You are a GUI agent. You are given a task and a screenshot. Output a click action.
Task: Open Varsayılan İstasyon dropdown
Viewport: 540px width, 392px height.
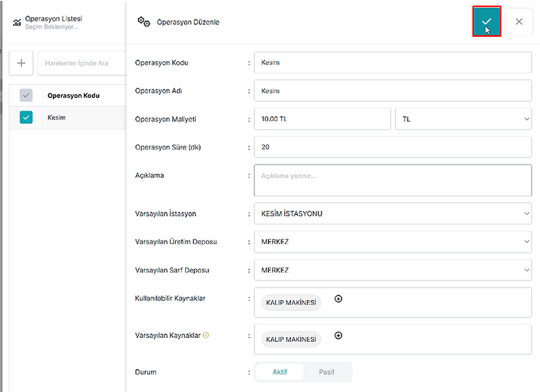pyautogui.click(x=393, y=213)
